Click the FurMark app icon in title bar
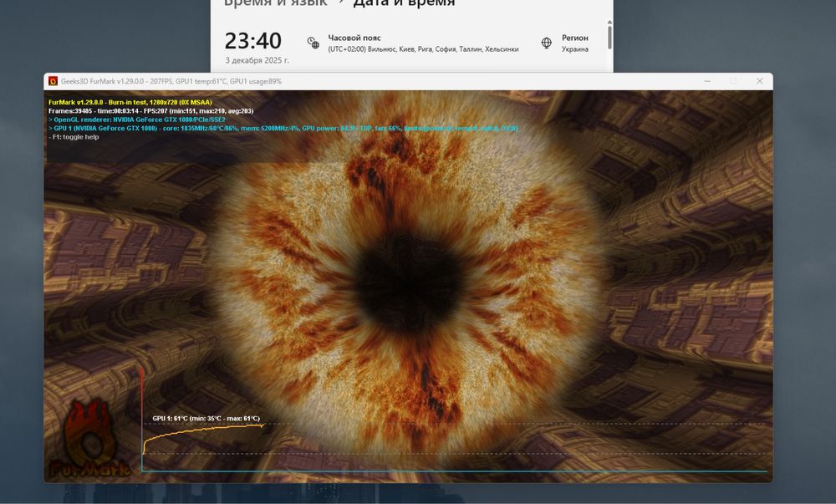The width and height of the screenshot is (836, 504). [53, 81]
